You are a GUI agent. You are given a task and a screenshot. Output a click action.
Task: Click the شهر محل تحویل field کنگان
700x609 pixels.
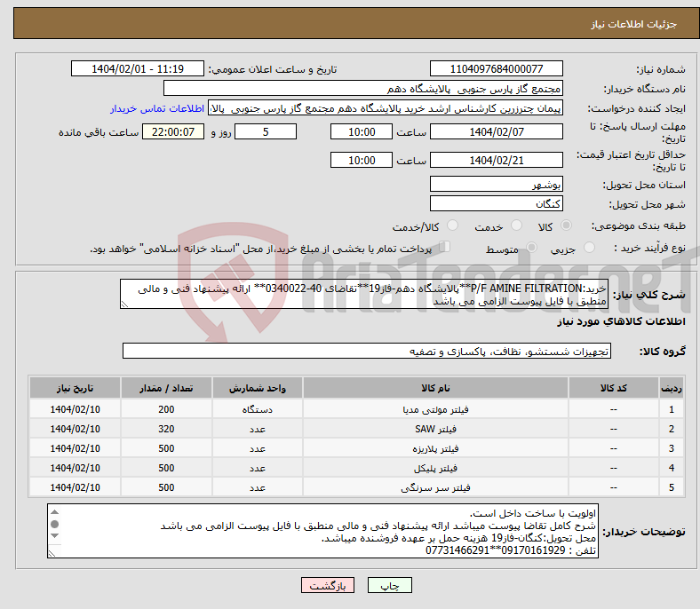click(496, 203)
